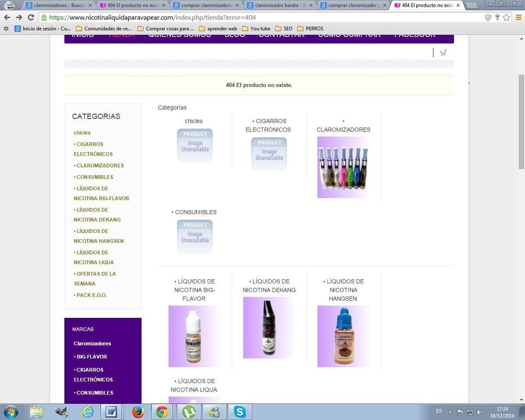Open 'You tube' bookmarks folder
This screenshot has width=525, height=420.
[x=256, y=29]
